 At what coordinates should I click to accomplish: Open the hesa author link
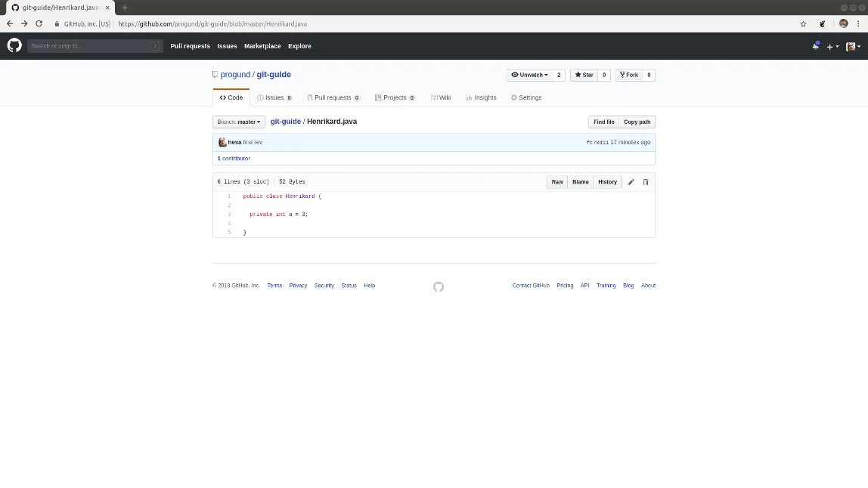pos(234,142)
